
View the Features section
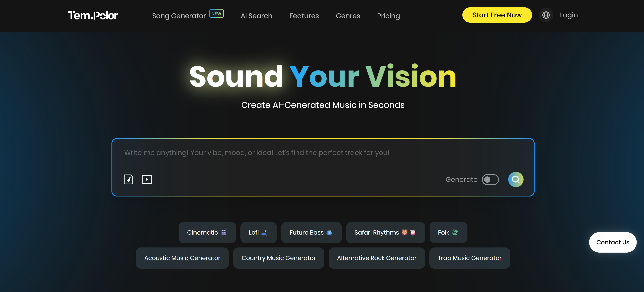point(304,16)
